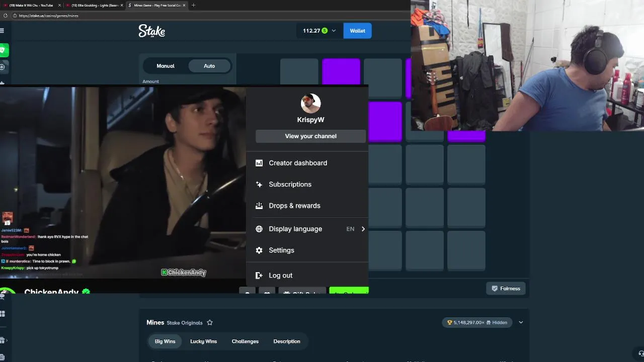Open the Stake sidebar hamburger menu

[2, 31]
